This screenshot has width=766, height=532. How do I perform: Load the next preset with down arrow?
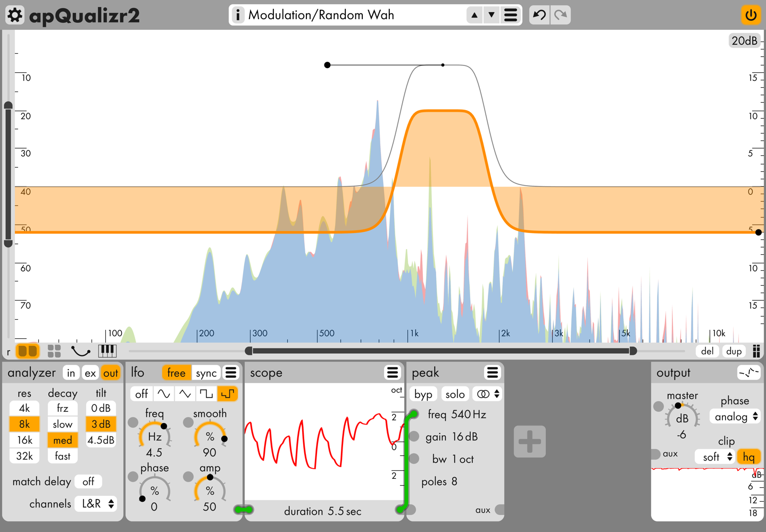(x=492, y=15)
